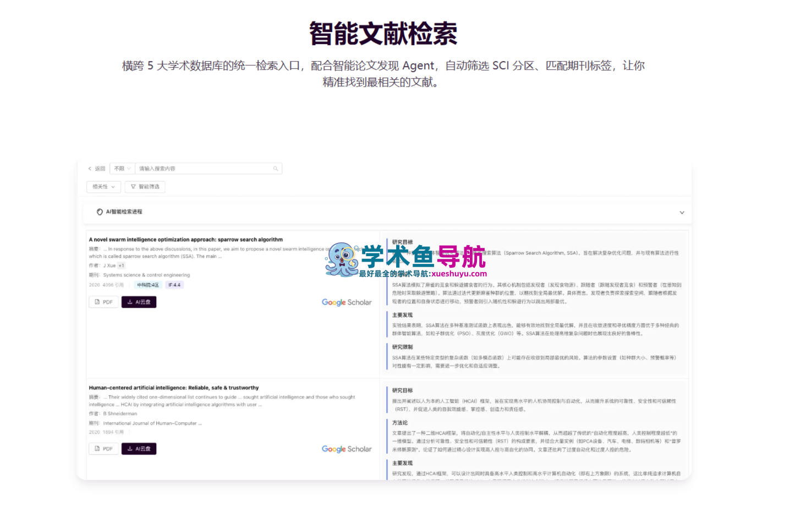The image size is (812, 520).
Task: Expand the +1 author list on sparrow paper
Action: coord(120,265)
